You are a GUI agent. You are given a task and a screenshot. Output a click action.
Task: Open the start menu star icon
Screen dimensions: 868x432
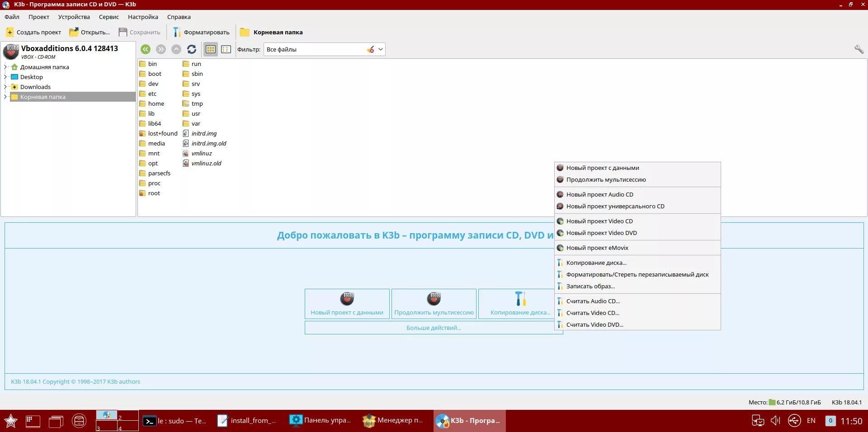[11, 421]
